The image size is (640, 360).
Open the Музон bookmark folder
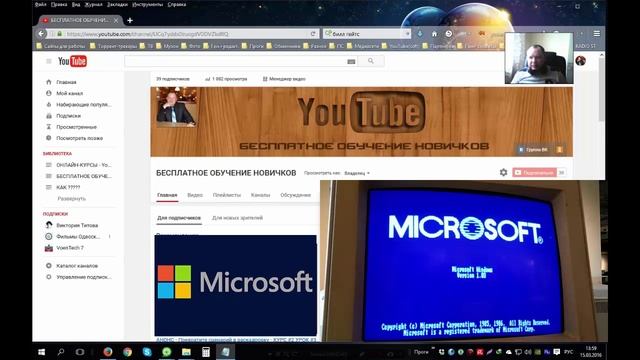click(167, 46)
